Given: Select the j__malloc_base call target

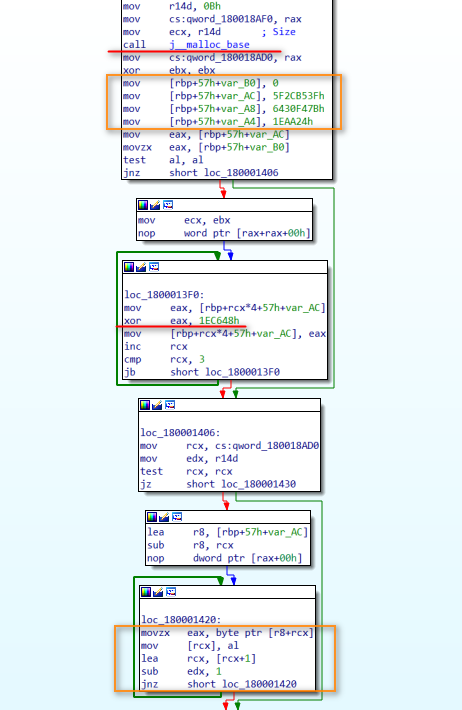Looking at the screenshot, I should click(209, 44).
